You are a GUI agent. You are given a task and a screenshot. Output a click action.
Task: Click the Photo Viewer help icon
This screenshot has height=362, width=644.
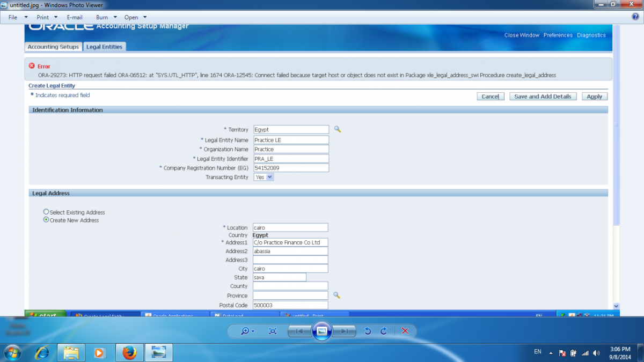click(635, 17)
